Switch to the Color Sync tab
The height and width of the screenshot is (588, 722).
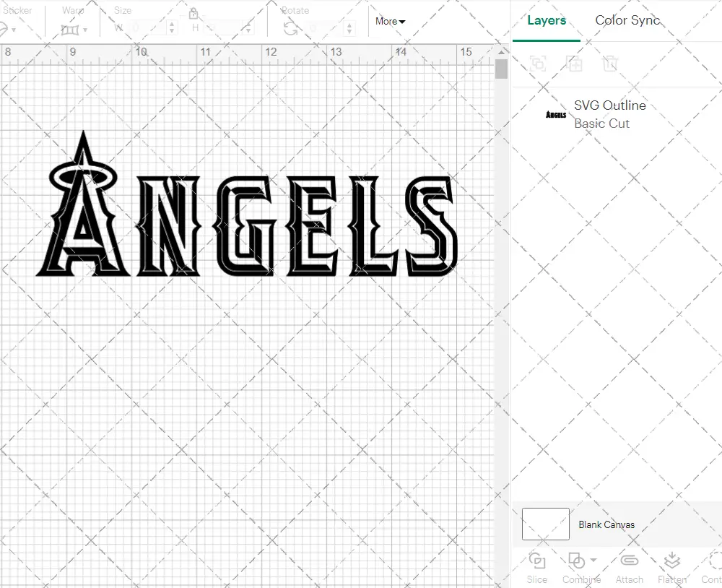(x=627, y=20)
